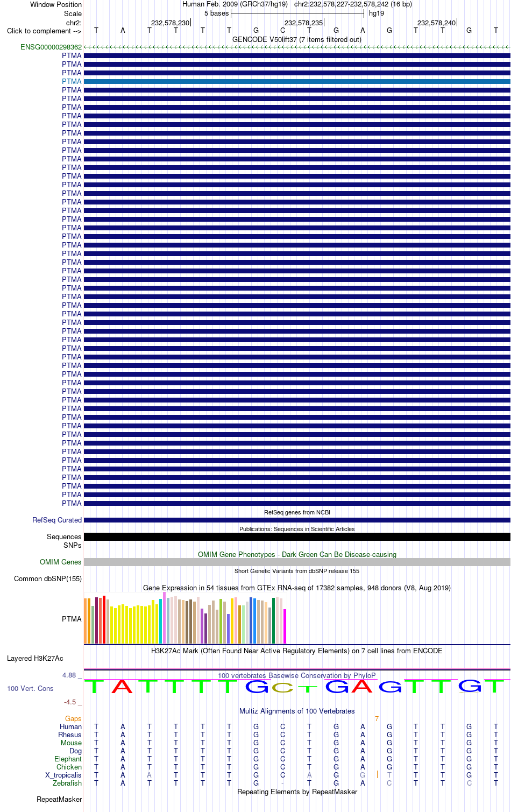The height and width of the screenshot is (812, 511).
Task: Click the highlighted light-blue PTMA transcript label
Action: (72, 81)
